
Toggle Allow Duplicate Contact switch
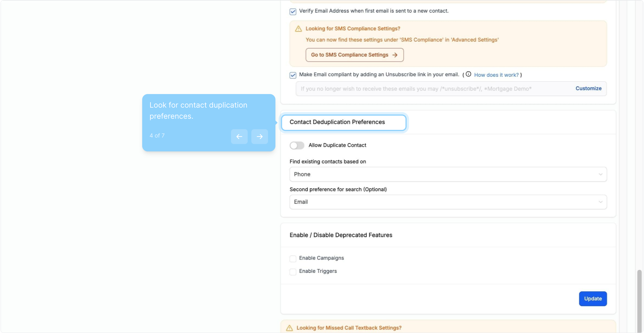click(x=297, y=145)
